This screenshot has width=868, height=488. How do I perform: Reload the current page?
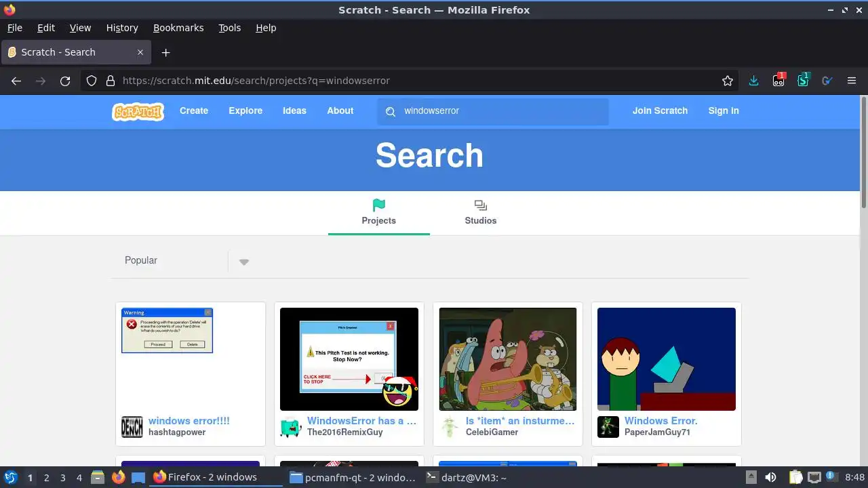[x=65, y=81]
